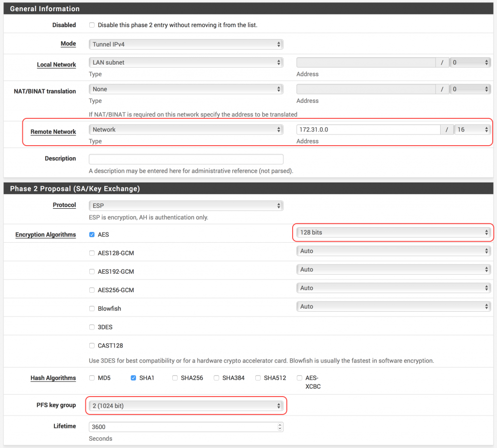Enable the Disable phase 2 entry checkbox
The height and width of the screenshot is (448, 497).
coord(92,25)
